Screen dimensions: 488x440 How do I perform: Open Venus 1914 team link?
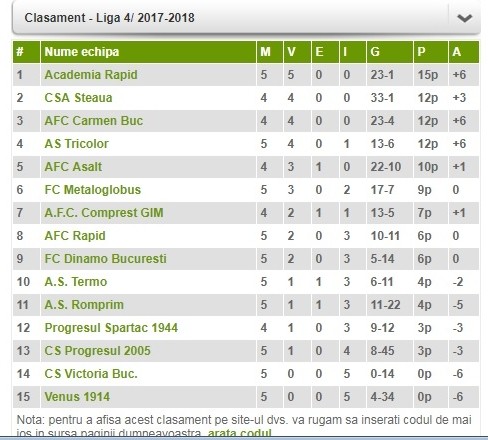[77, 397]
